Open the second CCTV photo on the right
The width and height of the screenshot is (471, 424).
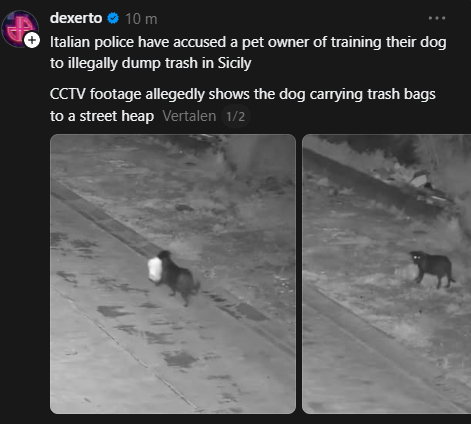(x=387, y=274)
